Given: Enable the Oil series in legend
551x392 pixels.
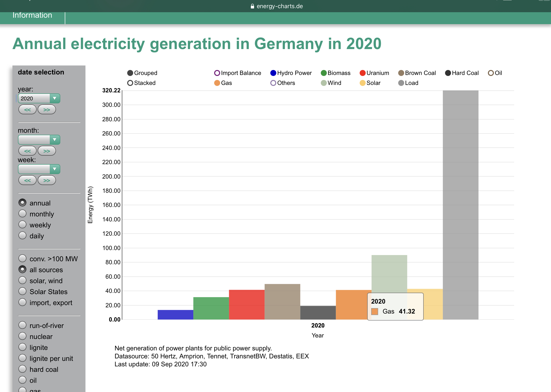Looking at the screenshot, I should click(x=491, y=73).
